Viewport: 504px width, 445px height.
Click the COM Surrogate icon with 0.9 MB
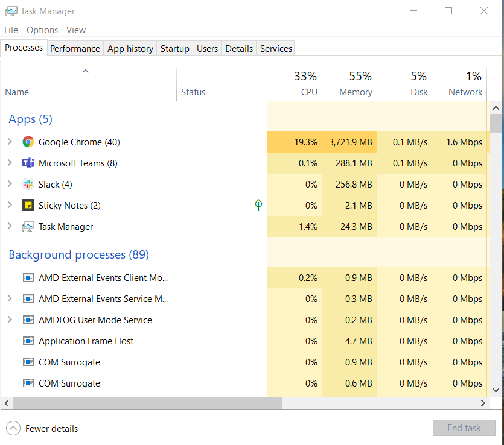tap(28, 362)
